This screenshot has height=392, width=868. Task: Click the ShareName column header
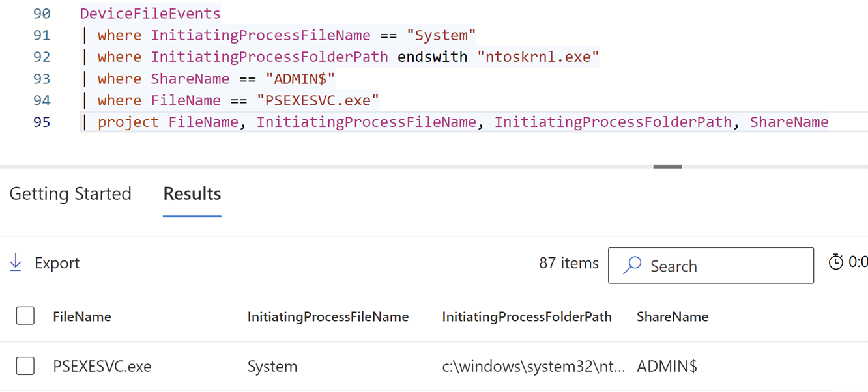[672, 317]
